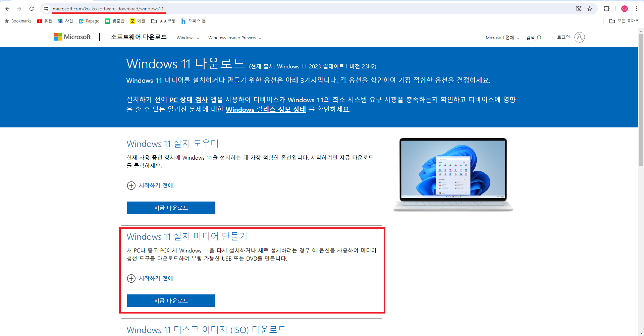Click 지금 다운로드 for 설치 미디어 만들기

[x=171, y=301]
